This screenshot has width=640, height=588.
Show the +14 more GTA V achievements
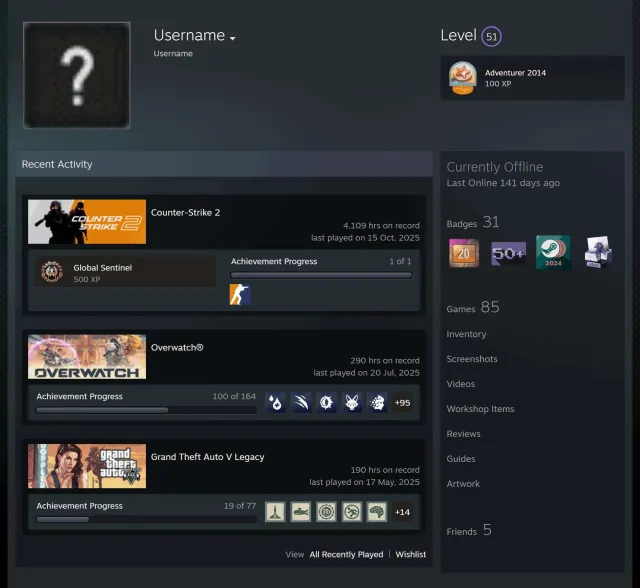pos(402,512)
